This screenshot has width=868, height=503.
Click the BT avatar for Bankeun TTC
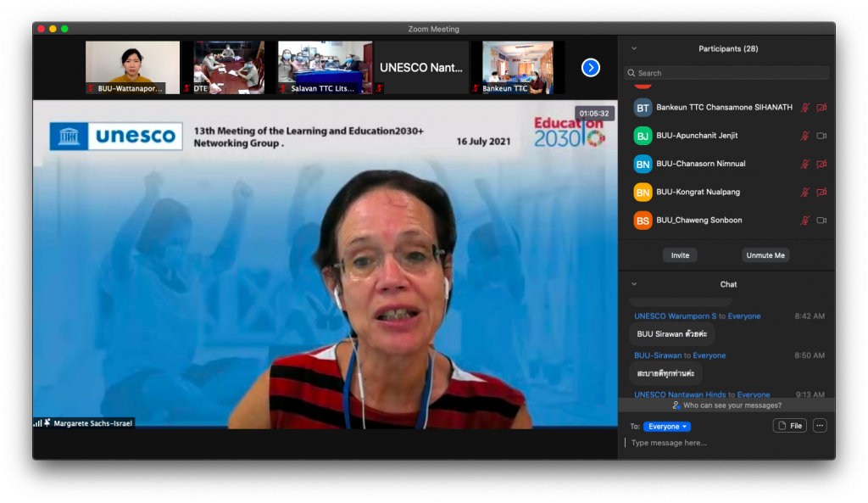[643, 108]
